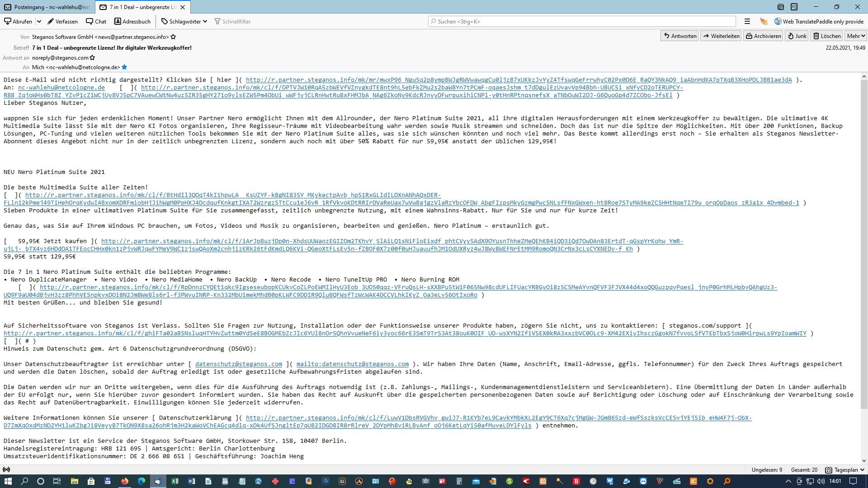868x488 pixels.
Task: Toggle star next to the Steganos sender address
Action: [173, 37]
